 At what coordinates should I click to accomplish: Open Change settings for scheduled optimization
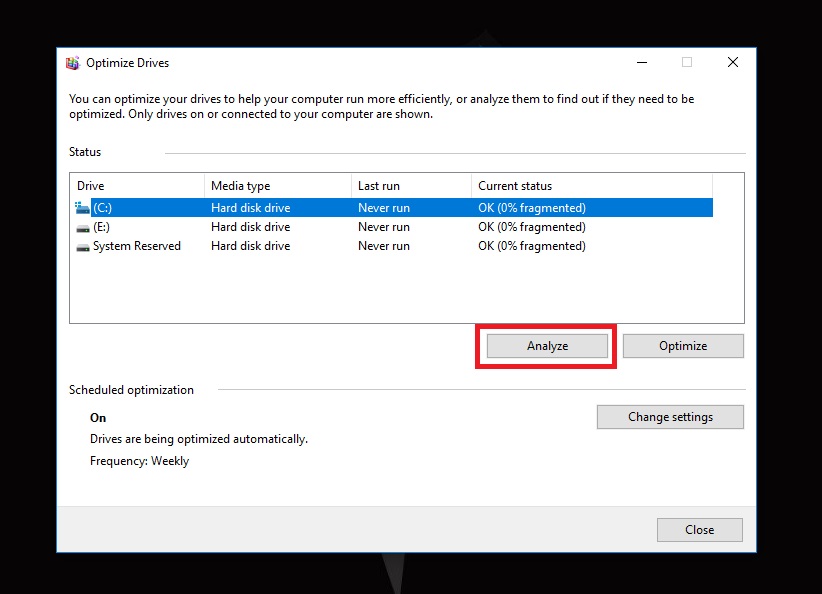670,417
